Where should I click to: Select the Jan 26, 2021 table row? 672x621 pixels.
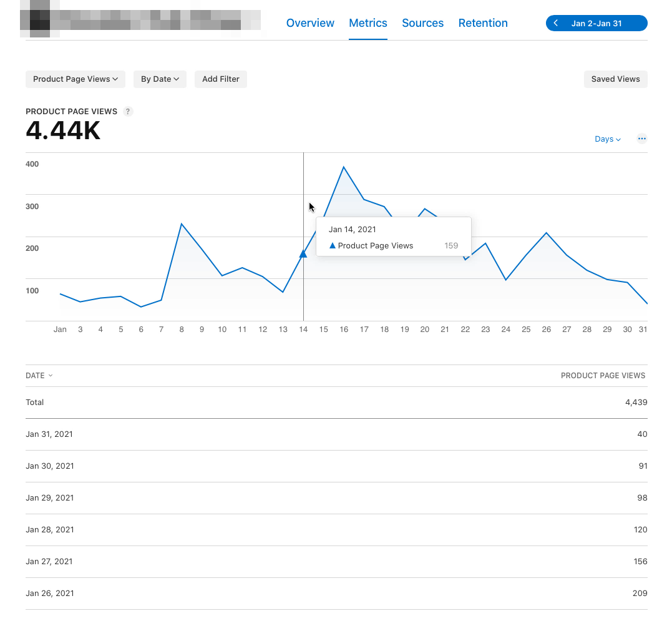[x=337, y=593]
